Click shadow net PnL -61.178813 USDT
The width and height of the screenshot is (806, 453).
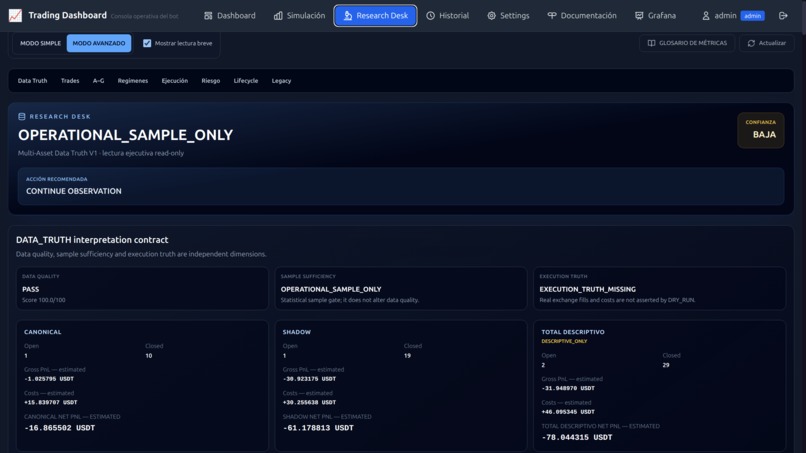[x=318, y=428]
